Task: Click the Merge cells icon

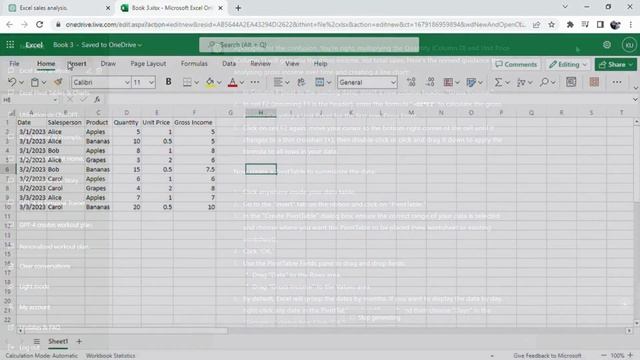Action: (x=320, y=82)
